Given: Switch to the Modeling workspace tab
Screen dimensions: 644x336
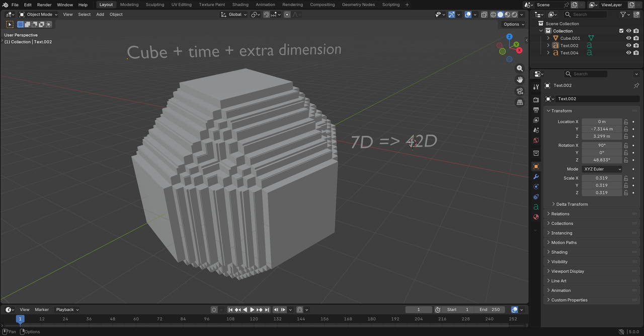Looking at the screenshot, I should tap(129, 5).
